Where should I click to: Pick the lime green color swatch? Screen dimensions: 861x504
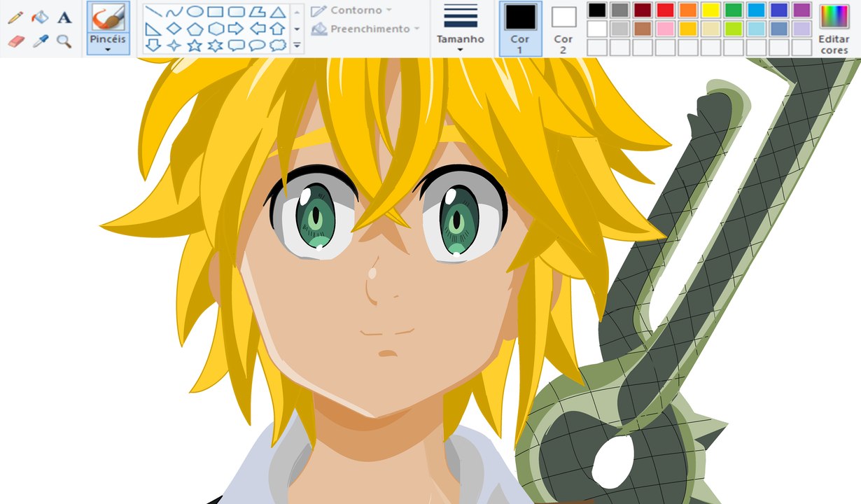(734, 29)
